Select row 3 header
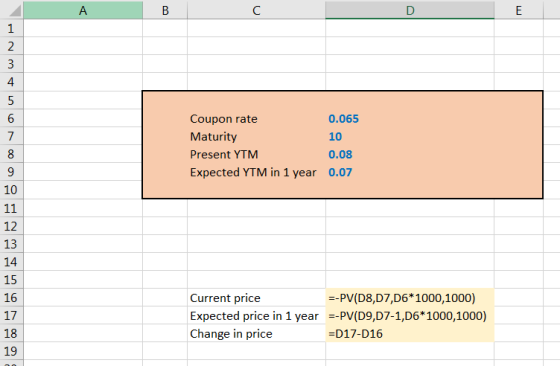 (x=11, y=64)
